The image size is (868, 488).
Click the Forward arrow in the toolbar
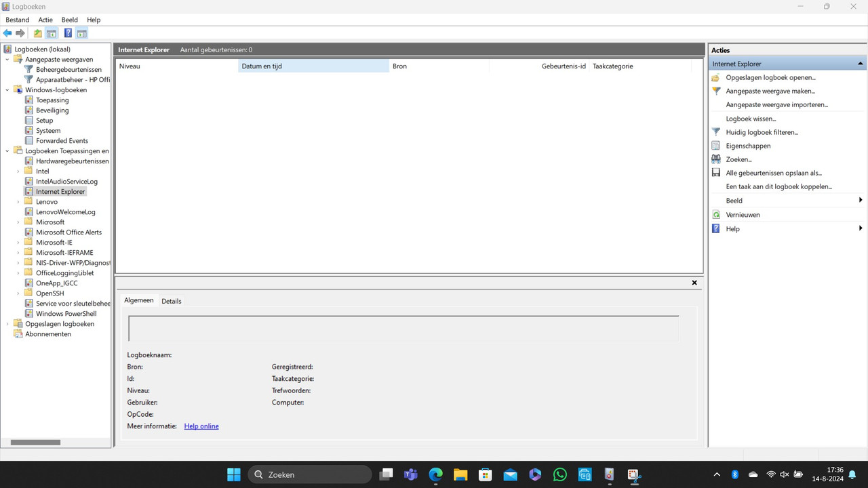20,33
